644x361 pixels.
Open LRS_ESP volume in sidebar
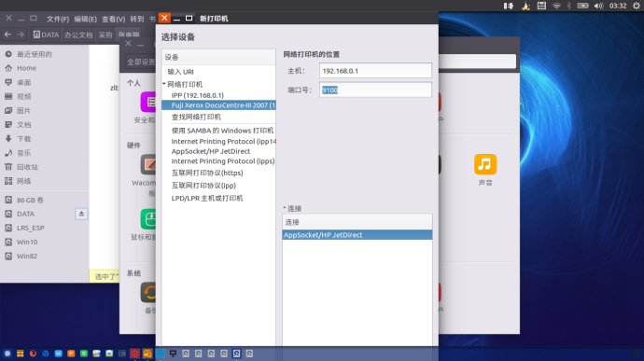30,228
